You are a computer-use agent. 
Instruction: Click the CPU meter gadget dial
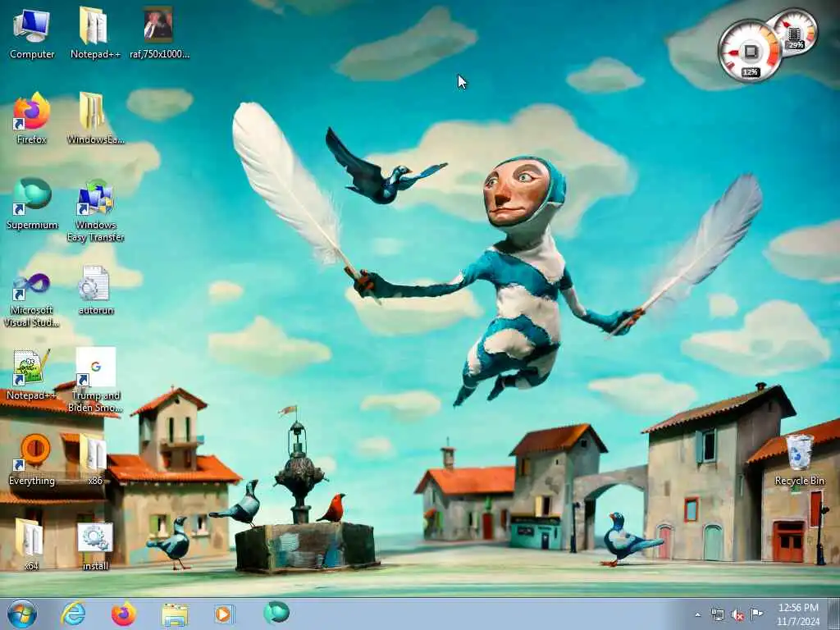750,52
